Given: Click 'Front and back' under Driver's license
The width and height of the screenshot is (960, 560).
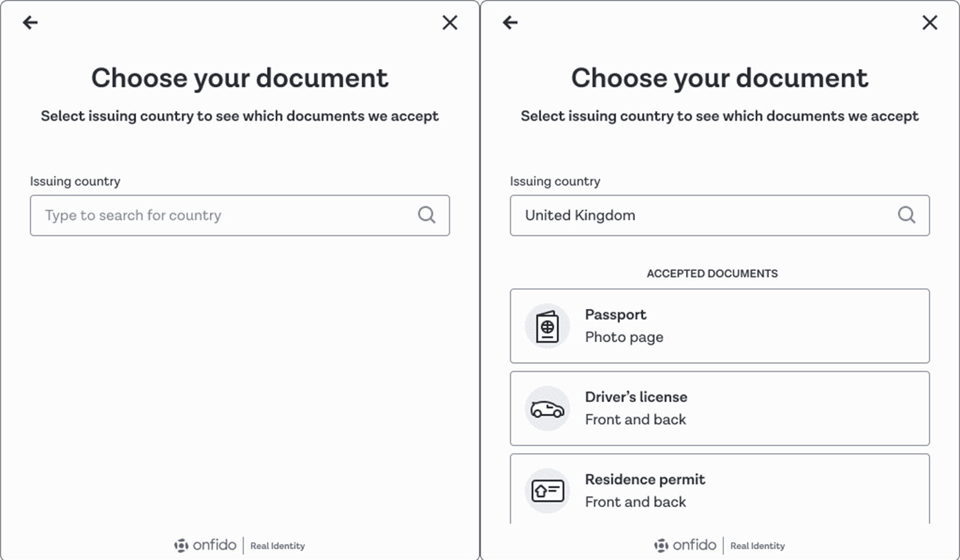Looking at the screenshot, I should coord(636,419).
